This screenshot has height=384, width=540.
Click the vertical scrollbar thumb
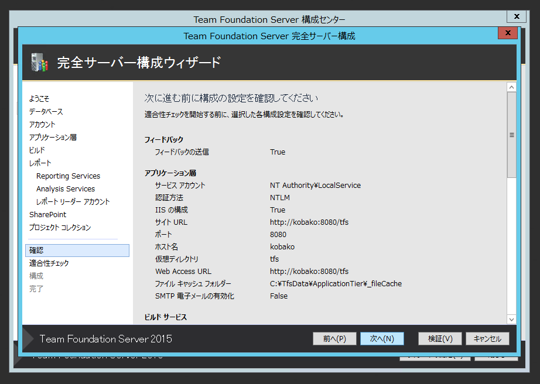click(511, 135)
